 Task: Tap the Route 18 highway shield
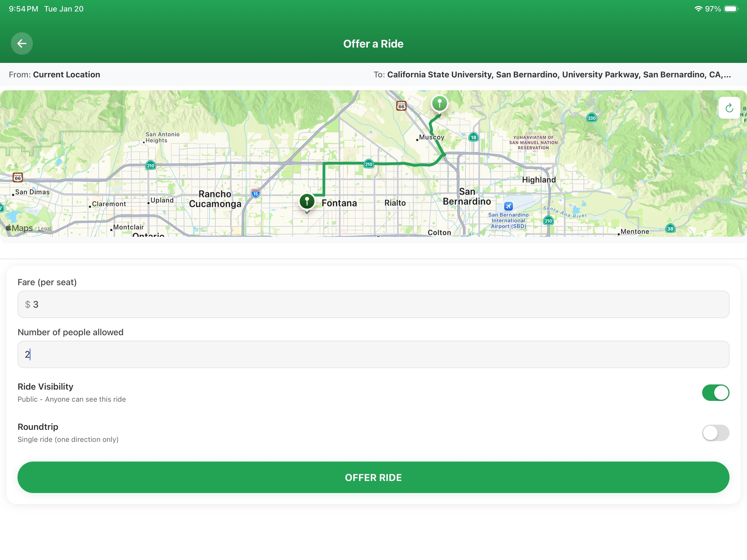click(474, 137)
